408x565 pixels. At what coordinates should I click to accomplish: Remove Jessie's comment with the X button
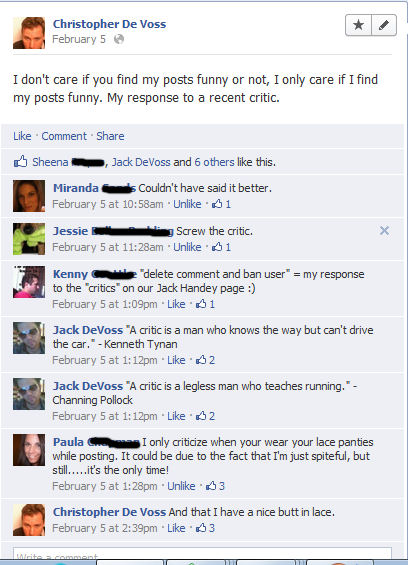[384, 231]
